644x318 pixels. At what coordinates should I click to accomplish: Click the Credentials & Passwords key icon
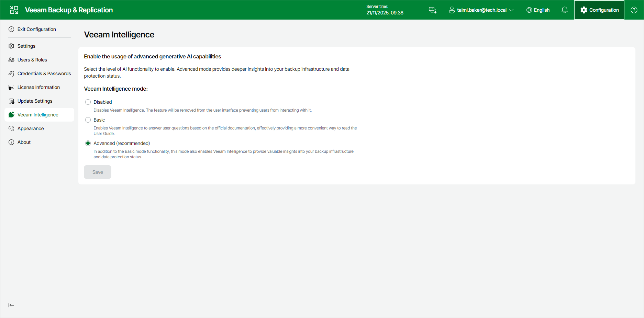(11, 73)
